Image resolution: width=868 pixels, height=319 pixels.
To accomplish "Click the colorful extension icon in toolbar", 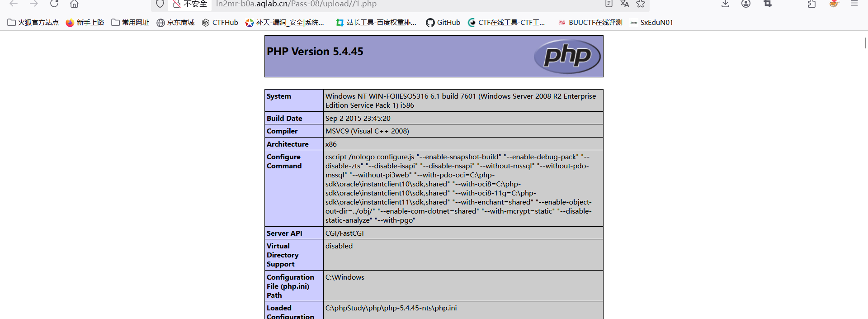I will tap(834, 4).
